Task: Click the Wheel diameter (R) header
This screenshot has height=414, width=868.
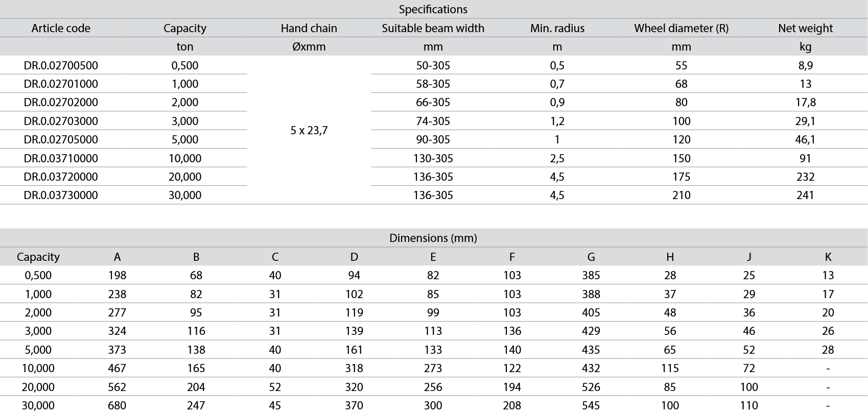Action: click(681, 28)
